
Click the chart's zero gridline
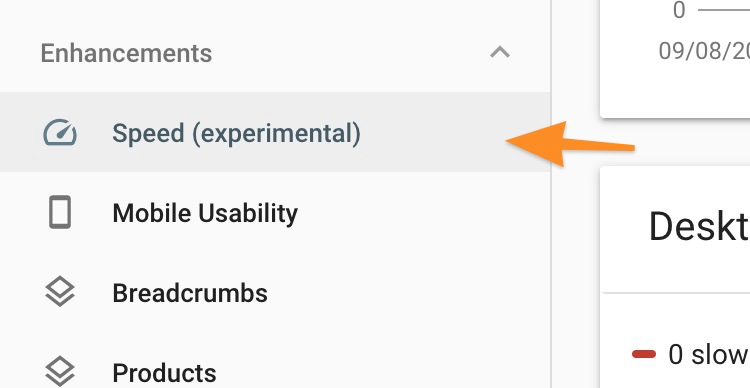click(723, 10)
